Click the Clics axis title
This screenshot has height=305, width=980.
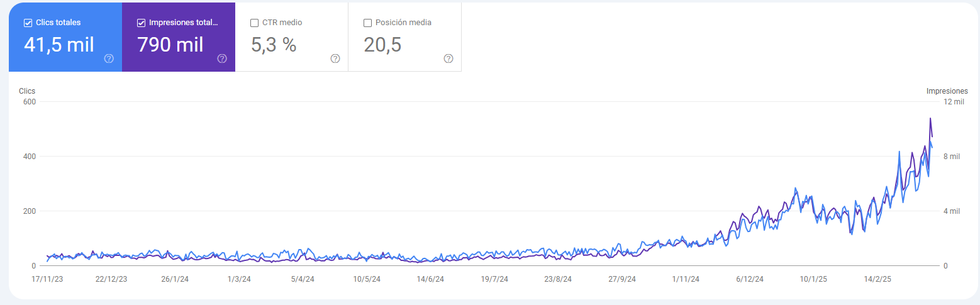[x=27, y=91]
